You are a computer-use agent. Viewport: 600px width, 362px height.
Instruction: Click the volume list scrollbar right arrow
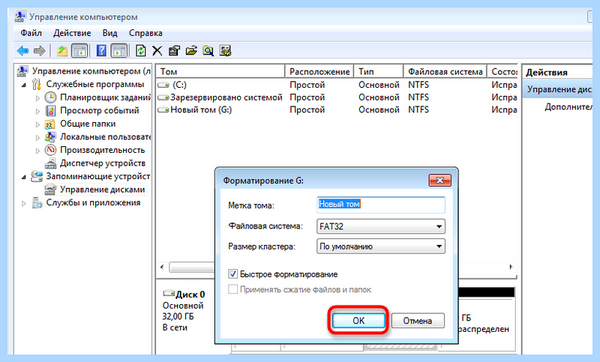click(511, 267)
